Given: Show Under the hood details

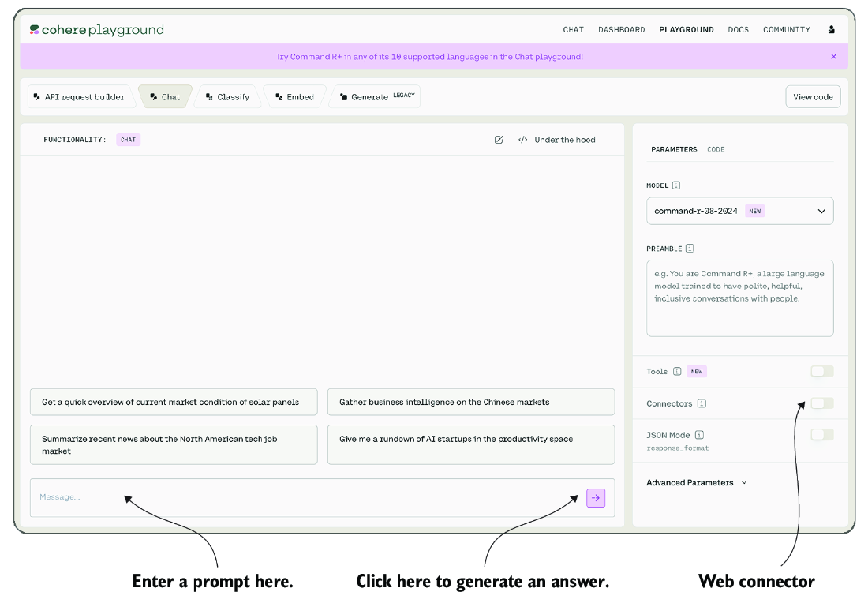Looking at the screenshot, I should [x=557, y=140].
